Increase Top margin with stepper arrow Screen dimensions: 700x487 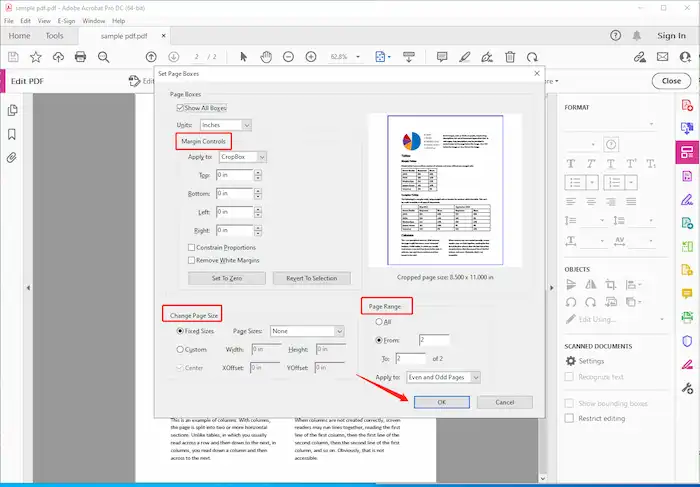click(258, 172)
